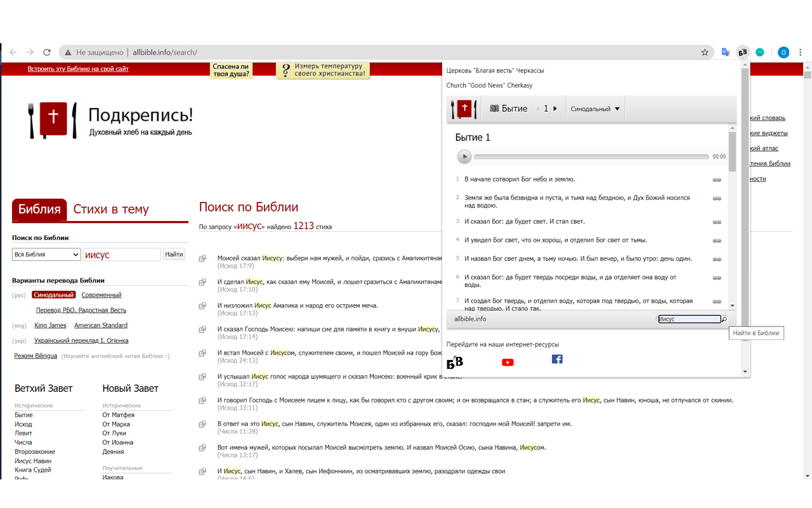Screen dimensions: 812x508
Task: Open the От Марка book link
Action: pos(116,424)
